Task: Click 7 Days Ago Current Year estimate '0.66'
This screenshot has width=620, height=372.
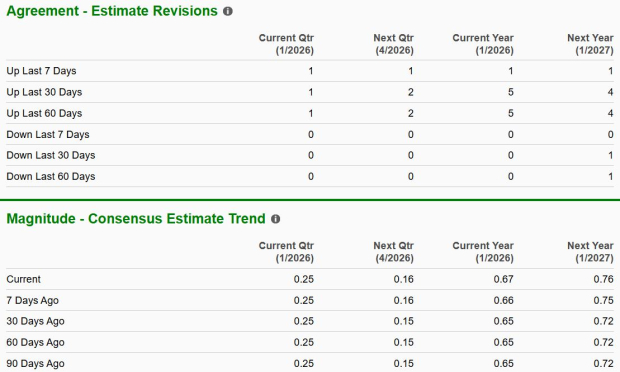Action: (504, 300)
